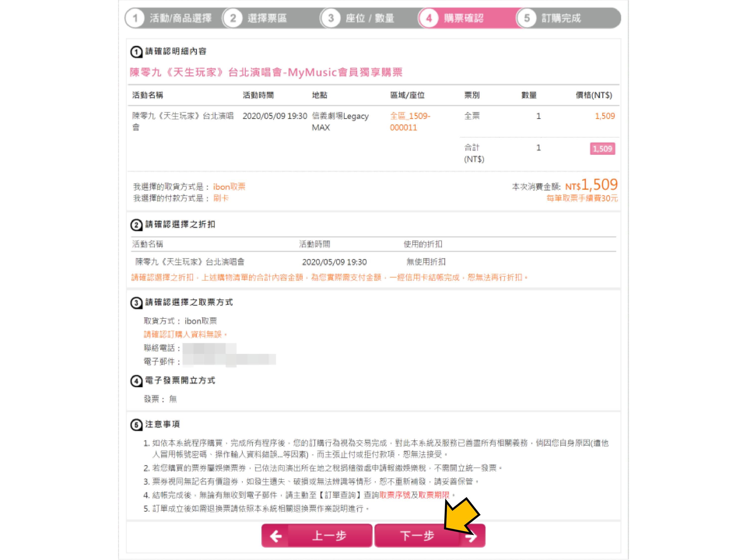This screenshot has height=560, width=747.
Task: Proceed with the 下一步 button text
Action: click(x=417, y=536)
